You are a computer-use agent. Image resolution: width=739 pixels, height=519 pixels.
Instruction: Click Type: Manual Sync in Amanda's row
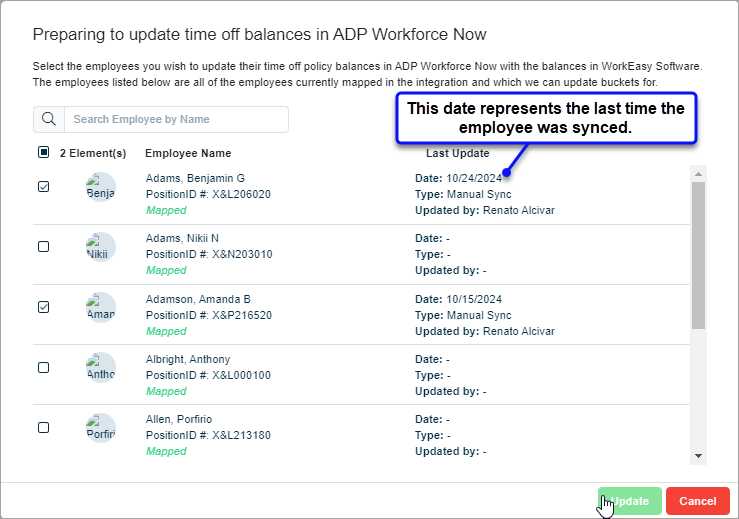click(463, 315)
